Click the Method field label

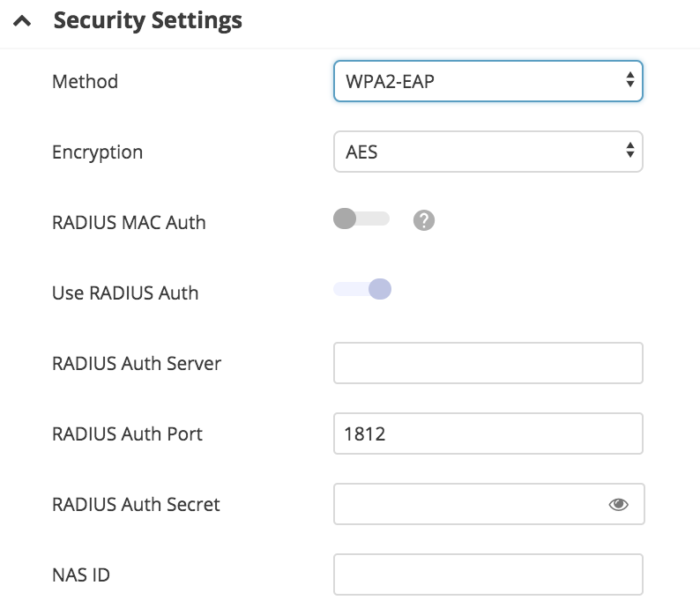(x=85, y=82)
